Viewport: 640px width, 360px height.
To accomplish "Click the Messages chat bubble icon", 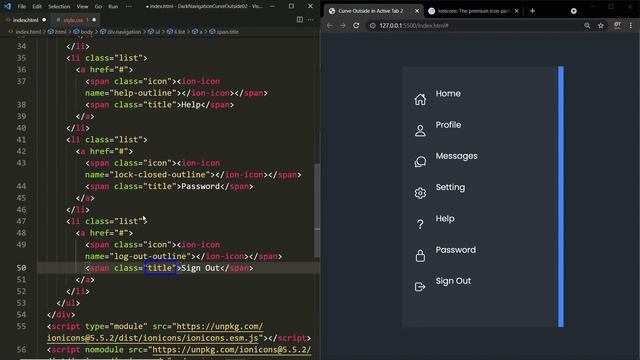I will (x=420, y=162).
